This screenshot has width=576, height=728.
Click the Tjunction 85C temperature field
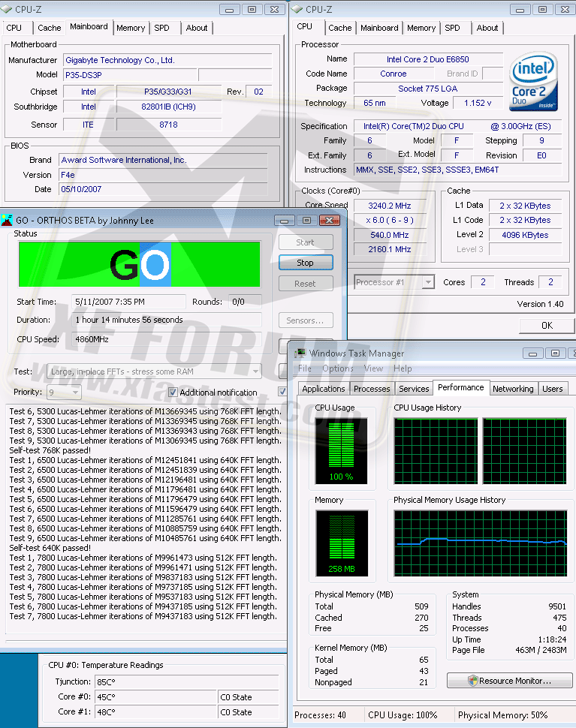(187, 682)
